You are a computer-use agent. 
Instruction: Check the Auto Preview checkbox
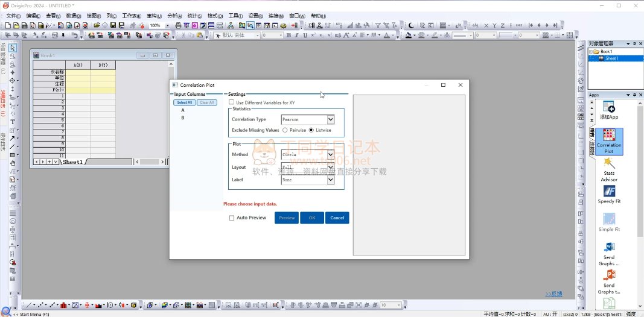[x=232, y=218]
